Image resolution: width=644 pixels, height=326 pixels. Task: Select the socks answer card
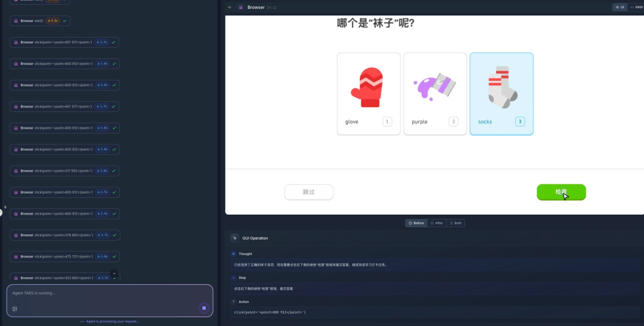tap(501, 94)
